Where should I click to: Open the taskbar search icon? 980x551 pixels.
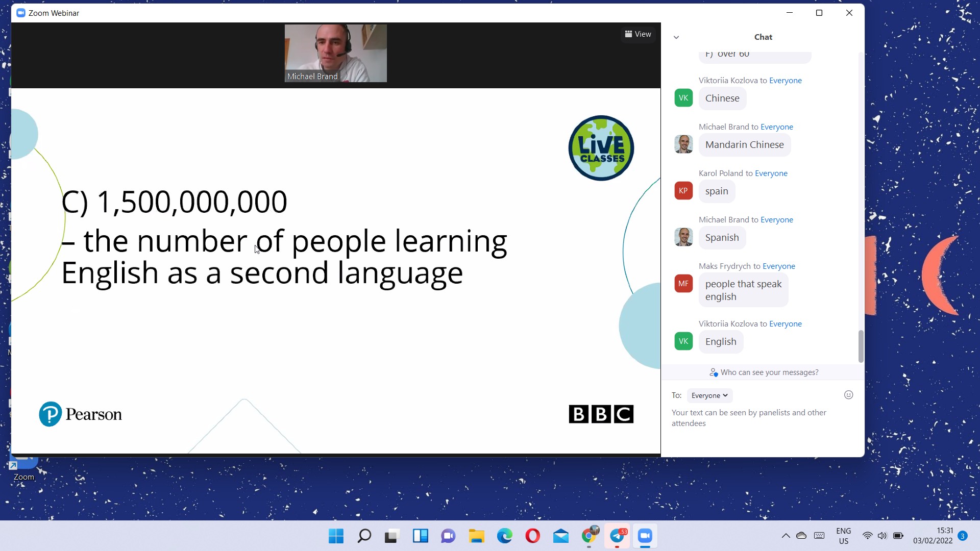click(x=364, y=536)
